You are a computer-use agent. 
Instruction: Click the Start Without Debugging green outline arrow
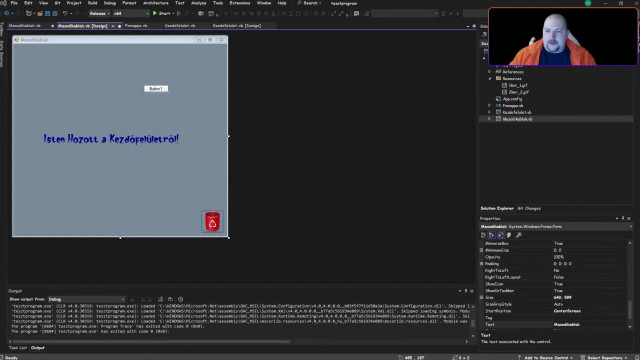point(179,13)
